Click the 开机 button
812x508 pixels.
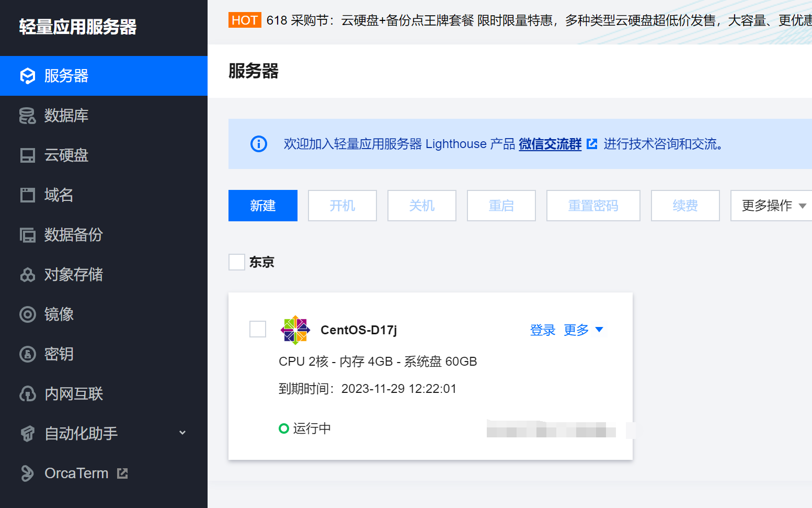[342, 206]
